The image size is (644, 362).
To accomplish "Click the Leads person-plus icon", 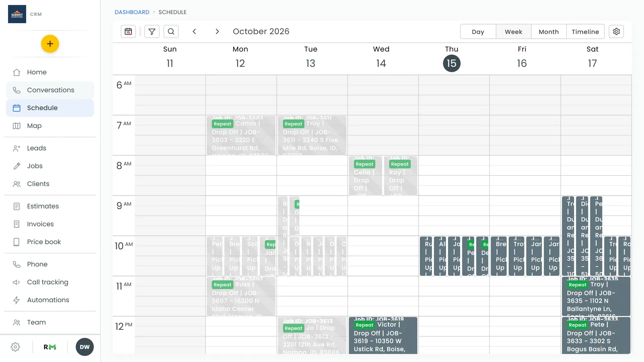I will (x=17, y=148).
